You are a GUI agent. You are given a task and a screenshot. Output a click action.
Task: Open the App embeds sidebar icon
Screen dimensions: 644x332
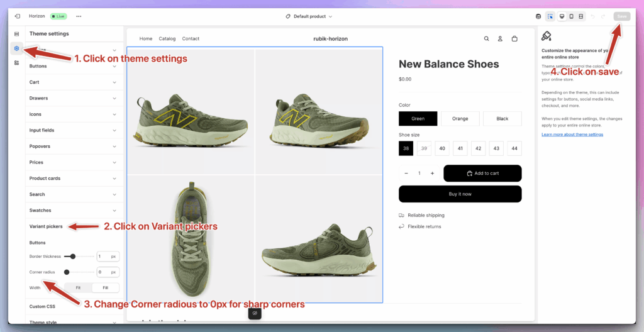pos(16,63)
